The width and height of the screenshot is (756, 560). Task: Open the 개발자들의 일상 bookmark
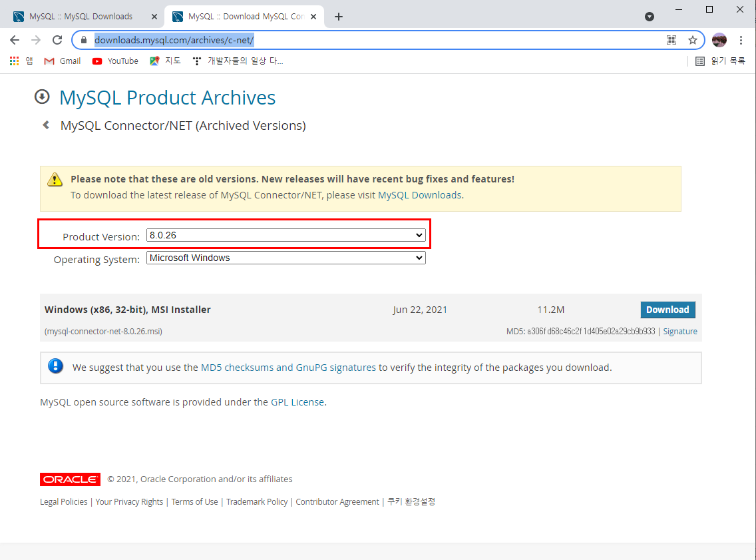238,61
